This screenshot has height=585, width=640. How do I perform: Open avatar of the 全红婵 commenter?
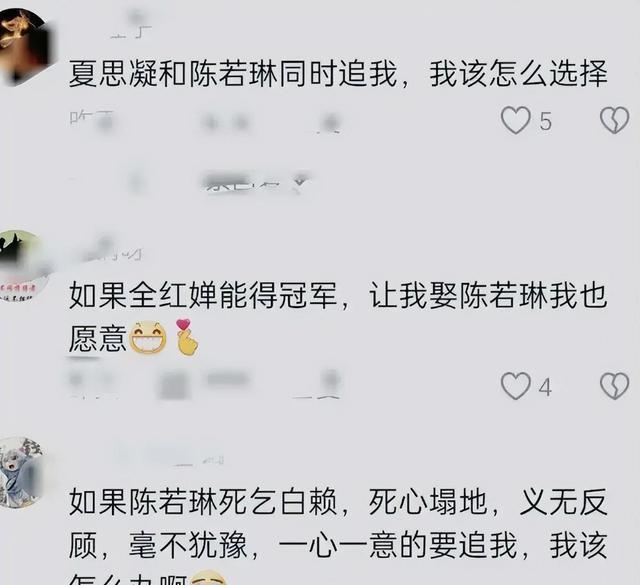(x=22, y=267)
